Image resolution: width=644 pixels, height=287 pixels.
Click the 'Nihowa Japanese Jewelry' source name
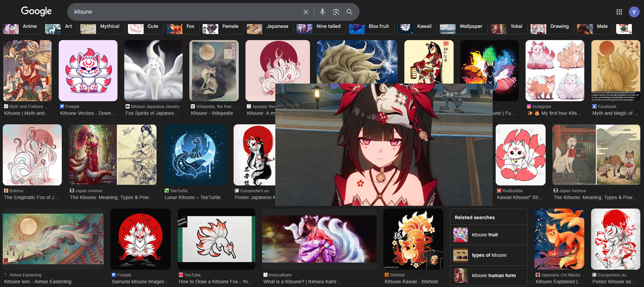click(x=155, y=106)
